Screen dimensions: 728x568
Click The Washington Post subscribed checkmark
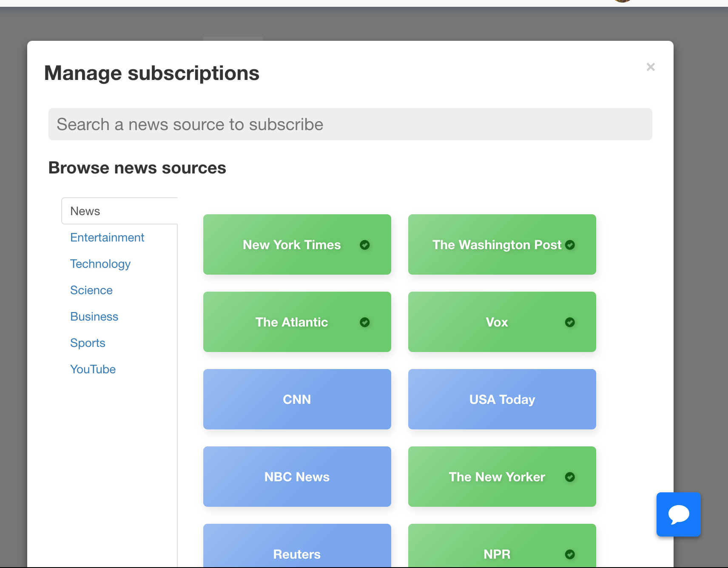click(570, 245)
